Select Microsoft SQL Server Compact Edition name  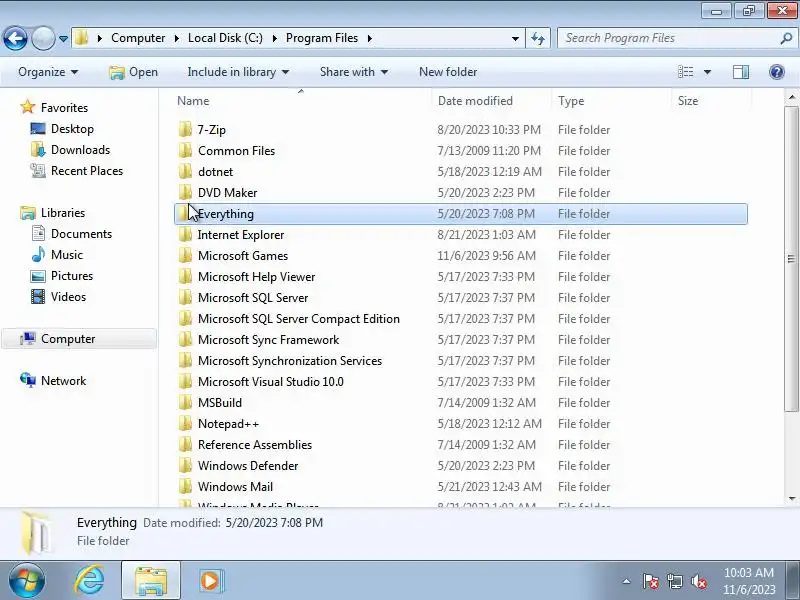tap(298, 319)
